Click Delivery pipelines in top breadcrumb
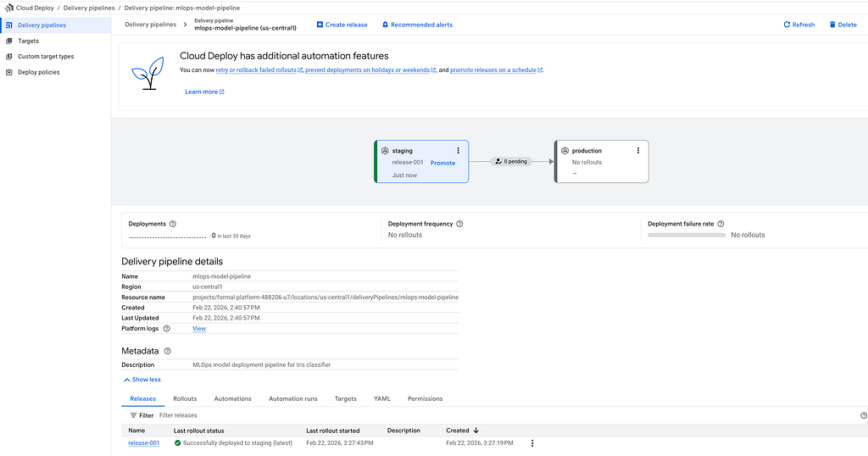868x456 pixels. [89, 8]
